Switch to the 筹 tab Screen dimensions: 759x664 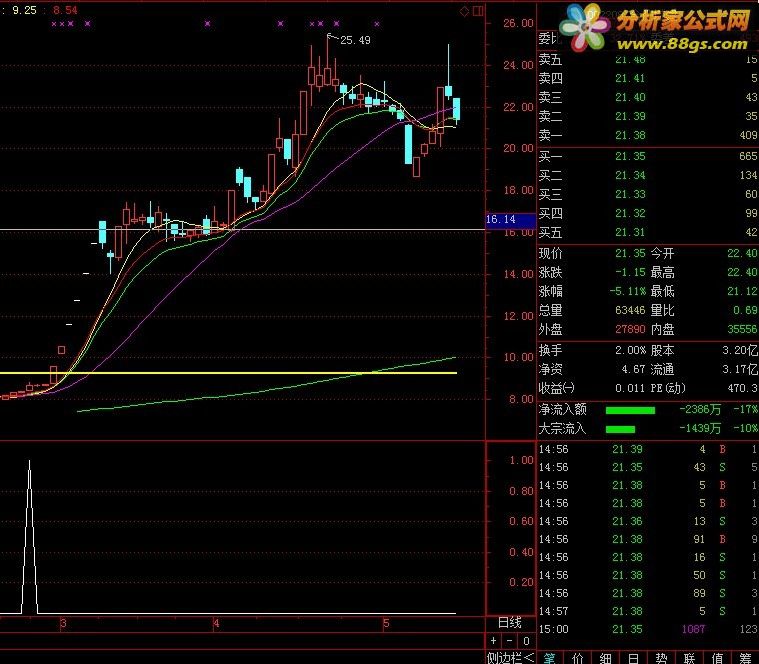click(745, 658)
